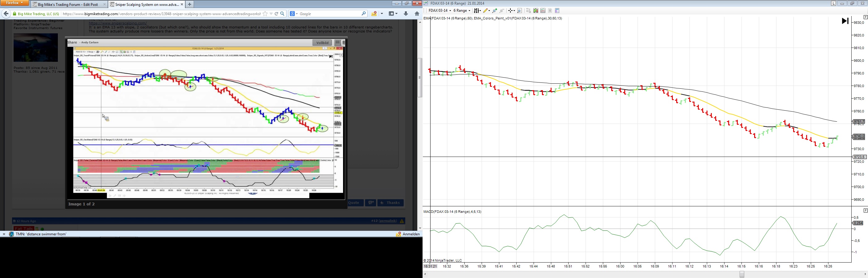Open chart properties window icon
Viewport: 868px width, 278px height.
tap(557, 11)
